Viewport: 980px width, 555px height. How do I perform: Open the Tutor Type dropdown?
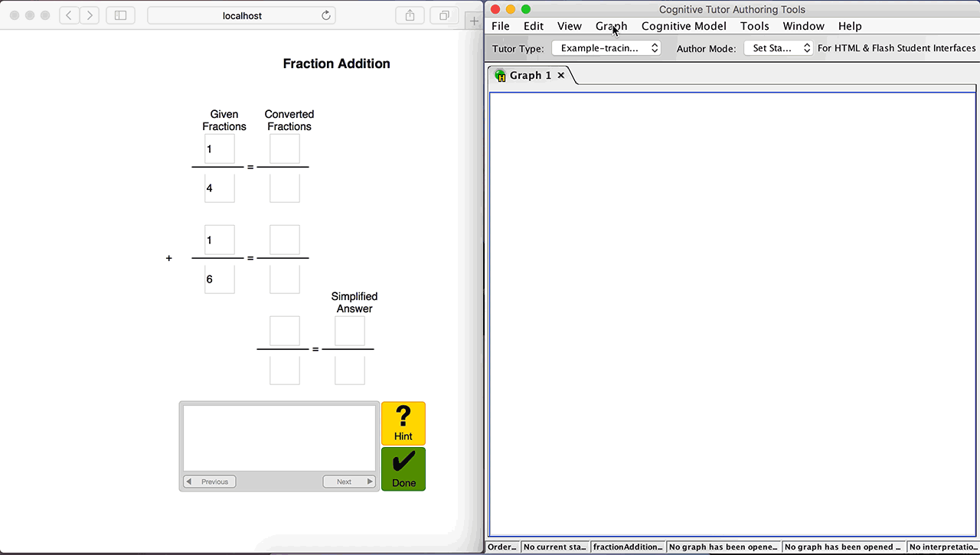click(606, 48)
